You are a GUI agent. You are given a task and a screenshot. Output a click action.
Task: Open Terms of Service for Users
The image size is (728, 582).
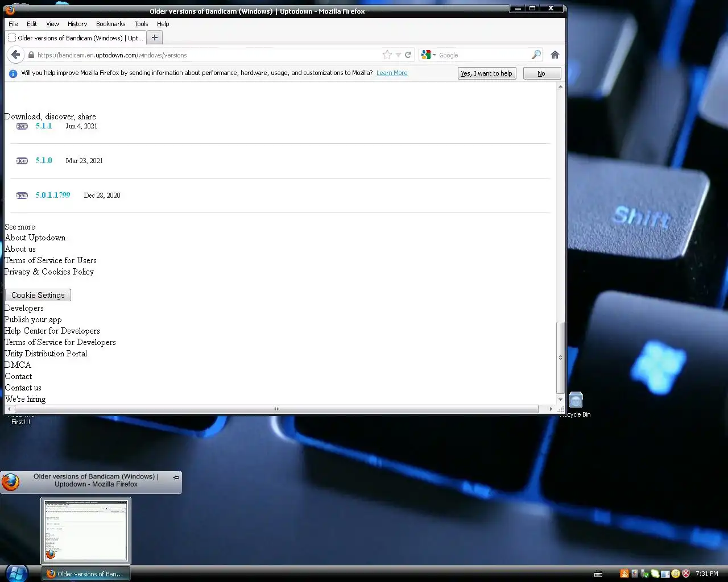tap(51, 260)
